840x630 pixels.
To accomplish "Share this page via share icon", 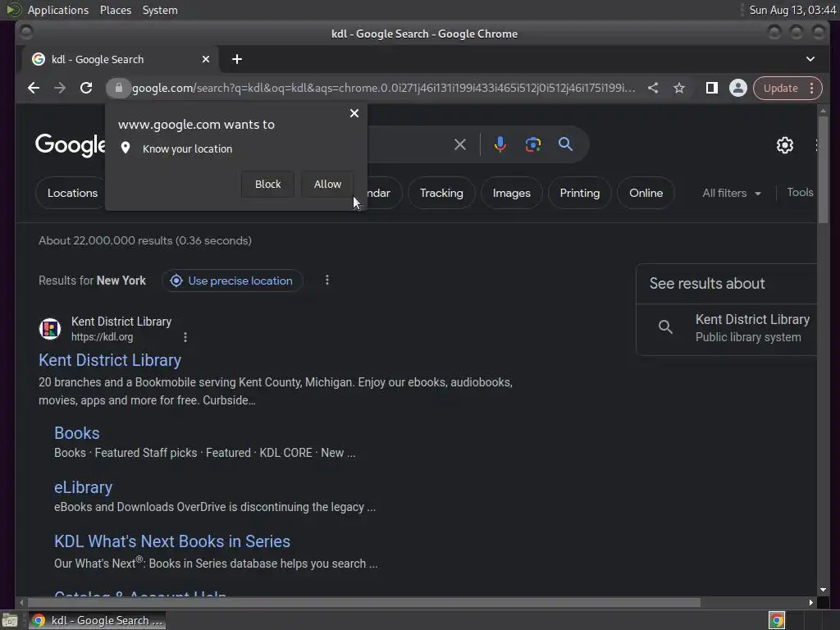I will coord(652,88).
